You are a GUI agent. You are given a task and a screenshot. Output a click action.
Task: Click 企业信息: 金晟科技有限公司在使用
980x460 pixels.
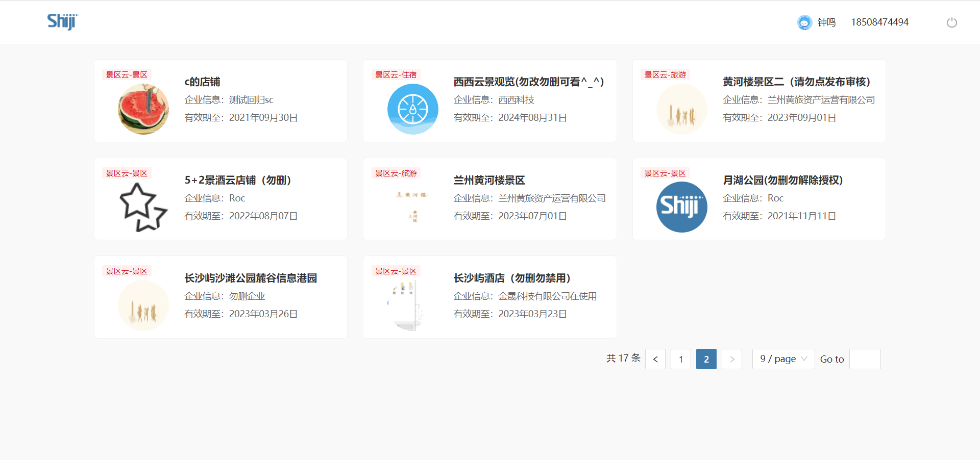point(525,296)
